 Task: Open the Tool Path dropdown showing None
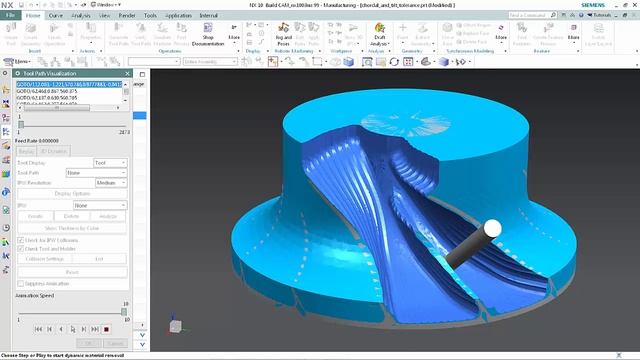pos(96,173)
